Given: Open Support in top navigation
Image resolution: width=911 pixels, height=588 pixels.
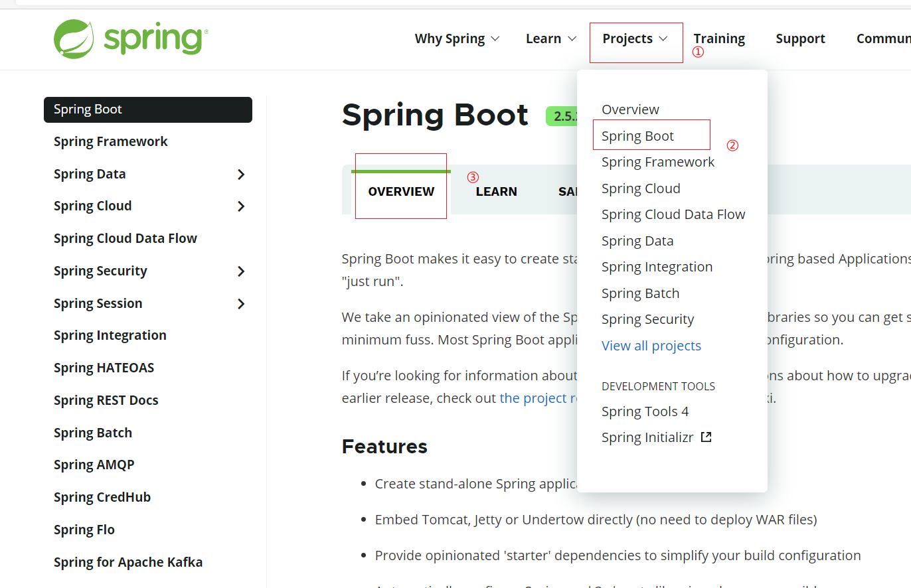Looking at the screenshot, I should [800, 38].
